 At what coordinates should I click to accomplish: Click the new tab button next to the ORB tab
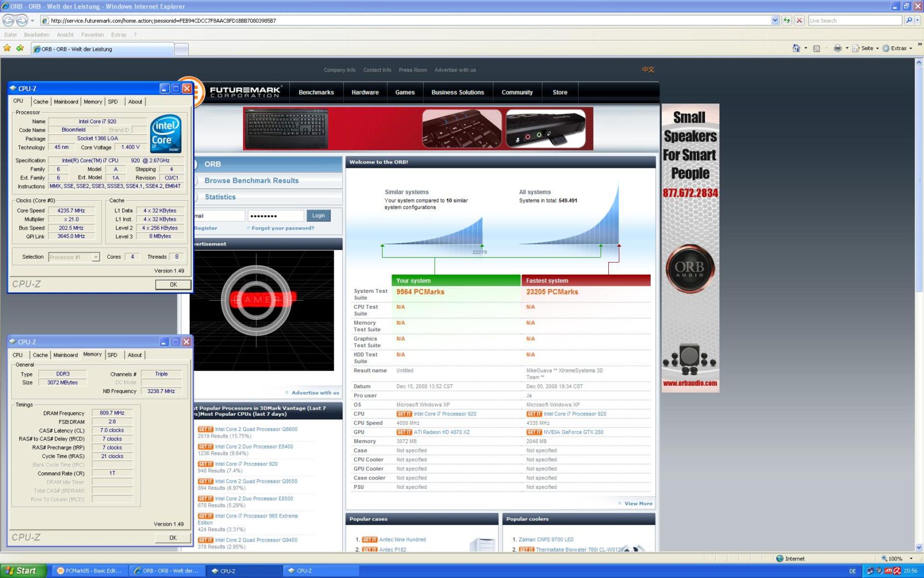tap(182, 49)
